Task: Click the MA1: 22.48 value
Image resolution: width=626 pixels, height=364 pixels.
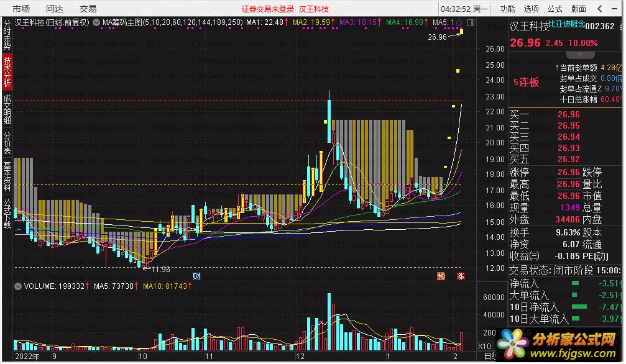Action: 265,22
